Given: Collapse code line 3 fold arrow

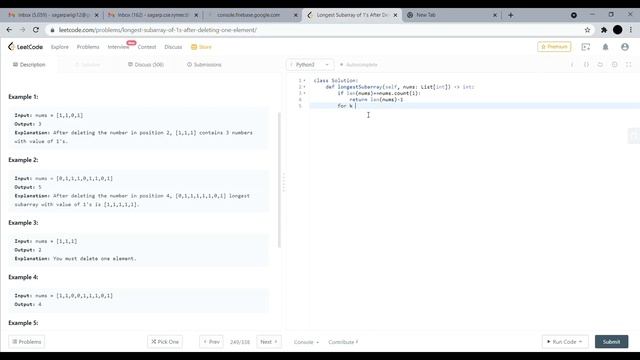Looking at the screenshot, I should click(304, 93).
